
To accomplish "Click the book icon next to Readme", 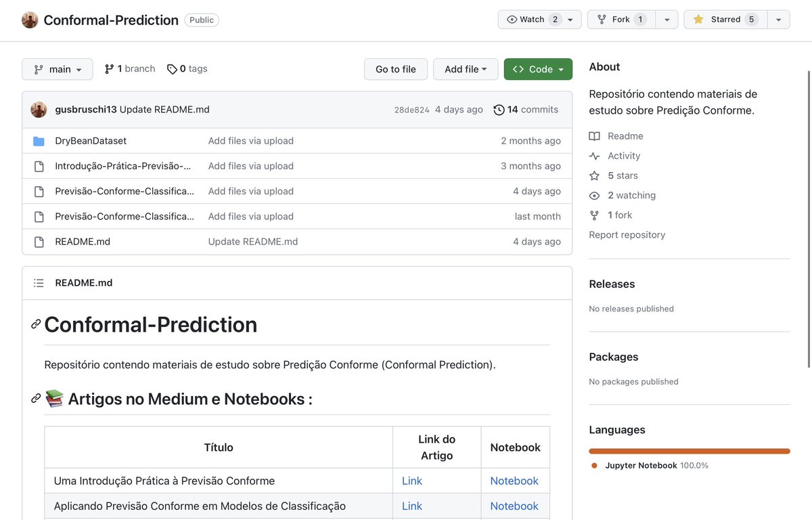I will pos(594,136).
